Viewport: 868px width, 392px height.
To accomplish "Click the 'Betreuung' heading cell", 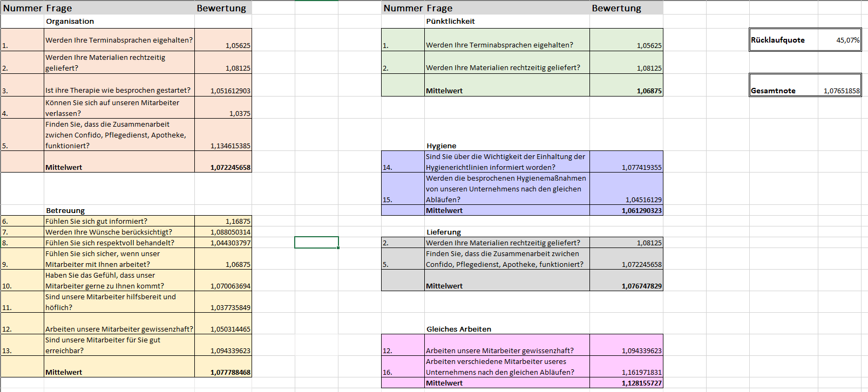I will click(x=119, y=210).
